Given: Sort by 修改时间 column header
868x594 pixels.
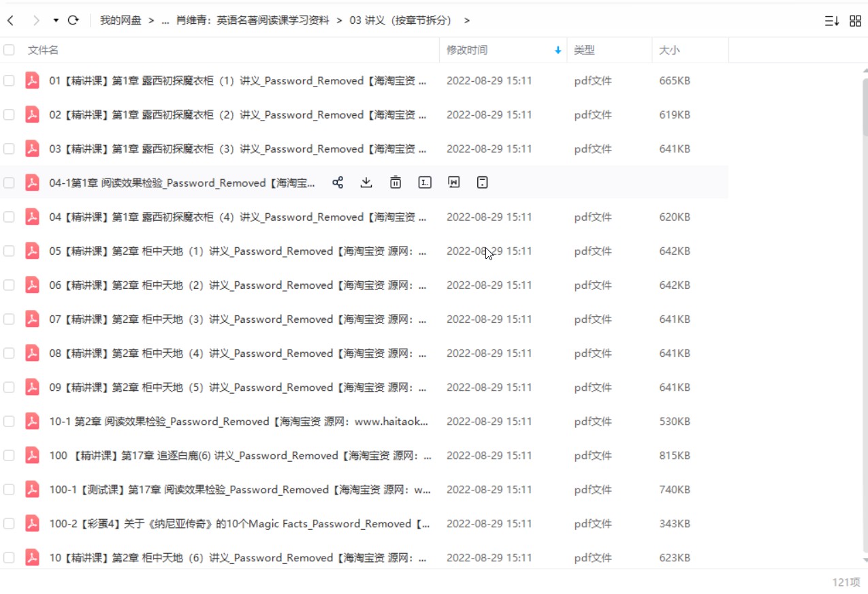Looking at the screenshot, I should point(467,50).
